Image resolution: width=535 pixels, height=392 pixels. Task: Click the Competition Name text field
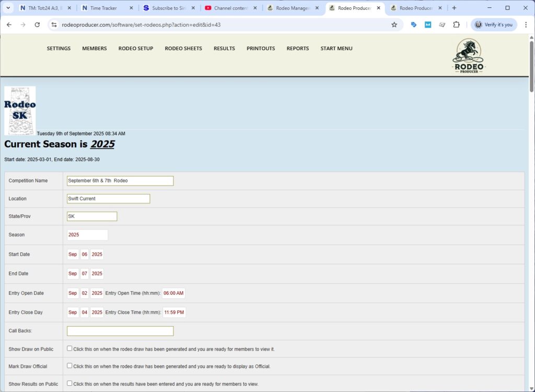tap(120, 181)
